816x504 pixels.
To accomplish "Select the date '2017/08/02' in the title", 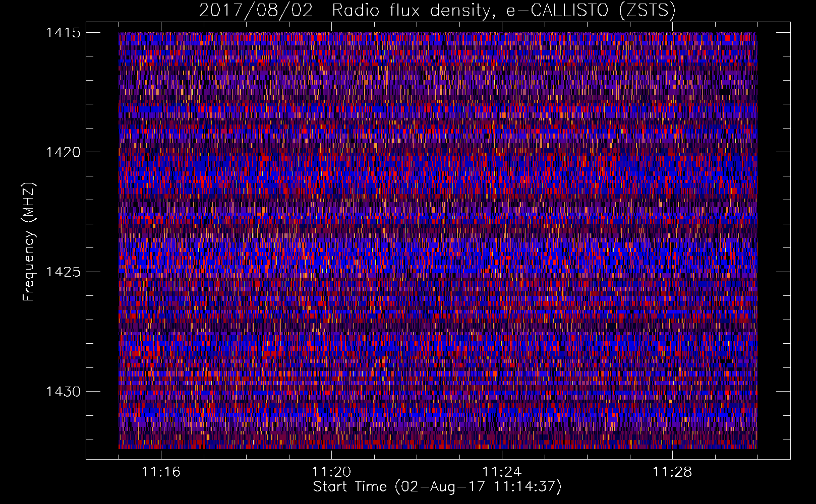I will tap(256, 10).
